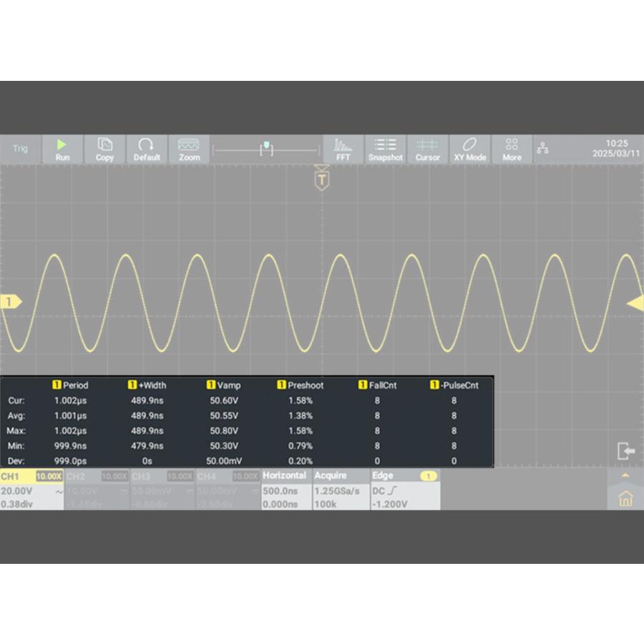Click the -1.200V trigger level value

(390, 504)
